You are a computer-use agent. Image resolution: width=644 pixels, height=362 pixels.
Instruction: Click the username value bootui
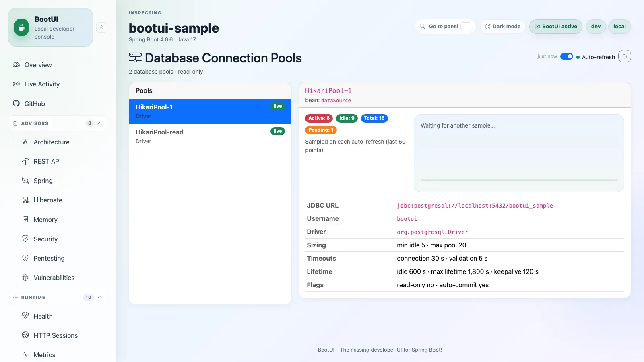point(407,219)
